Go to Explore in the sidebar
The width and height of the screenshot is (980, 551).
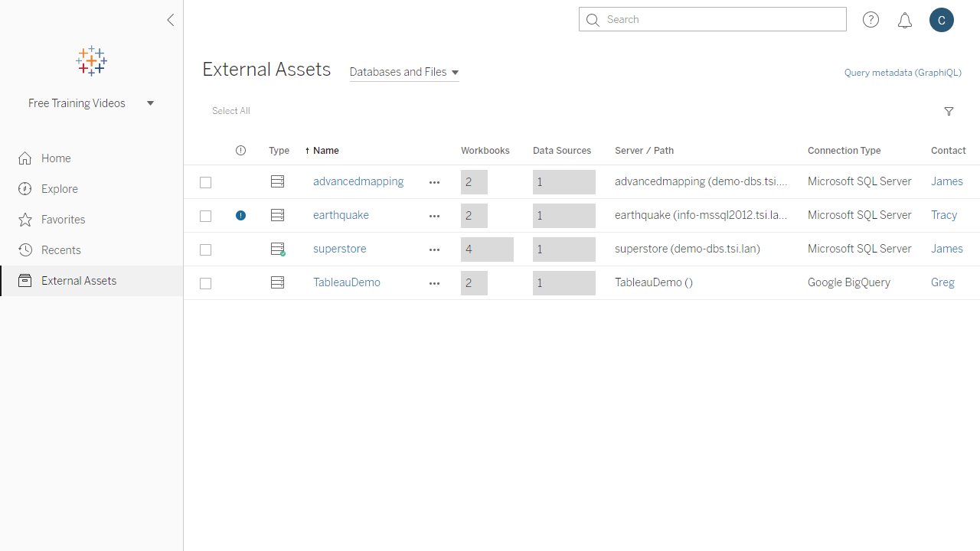60,189
